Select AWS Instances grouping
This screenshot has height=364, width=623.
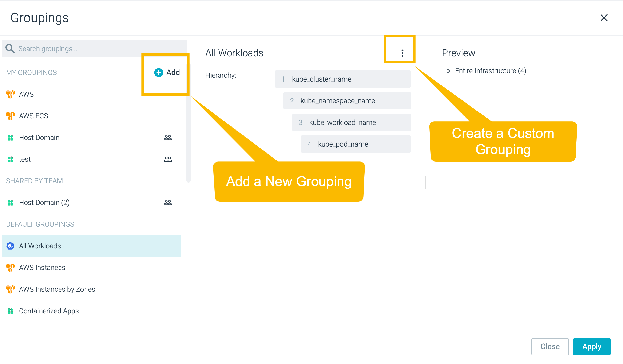(x=91, y=268)
